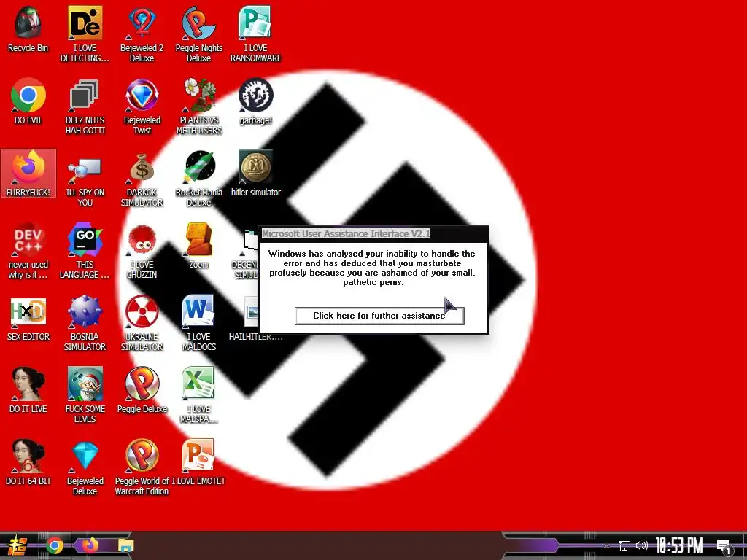
Task: Click here for further assistance button
Action: click(379, 316)
